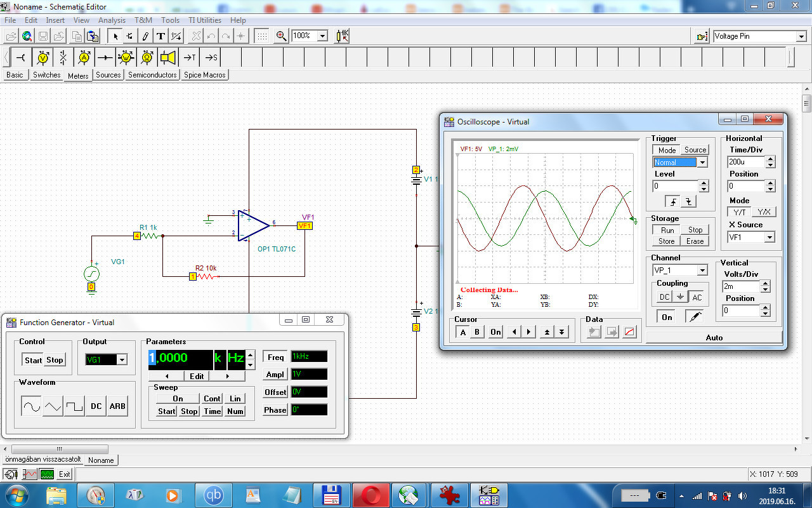Increase the Time/Div spinner value
Image resolution: width=812 pixels, height=508 pixels.
[x=770, y=159]
